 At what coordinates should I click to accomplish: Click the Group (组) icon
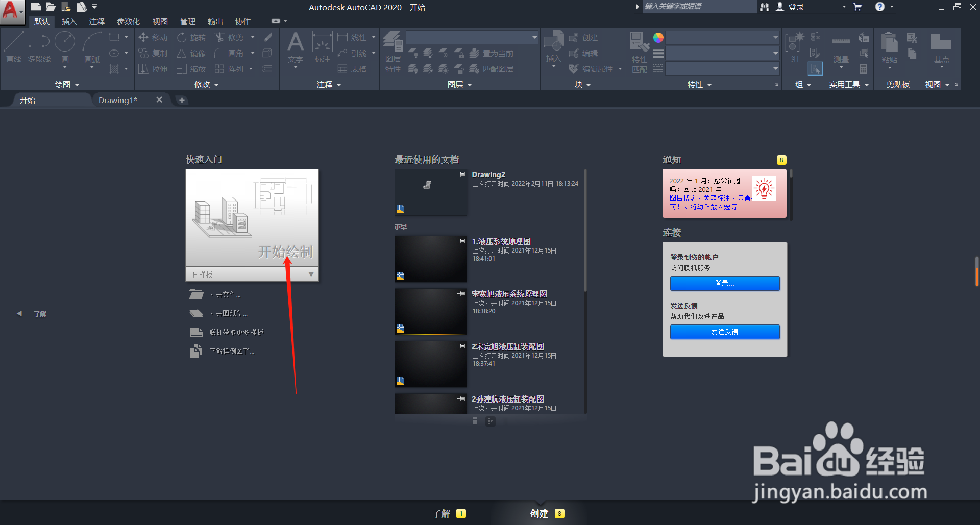coord(795,47)
